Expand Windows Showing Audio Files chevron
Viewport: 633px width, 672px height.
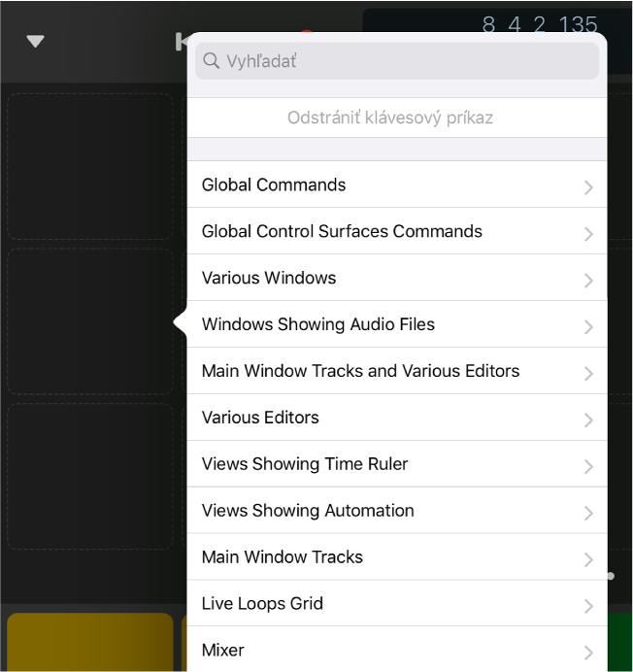588,326
